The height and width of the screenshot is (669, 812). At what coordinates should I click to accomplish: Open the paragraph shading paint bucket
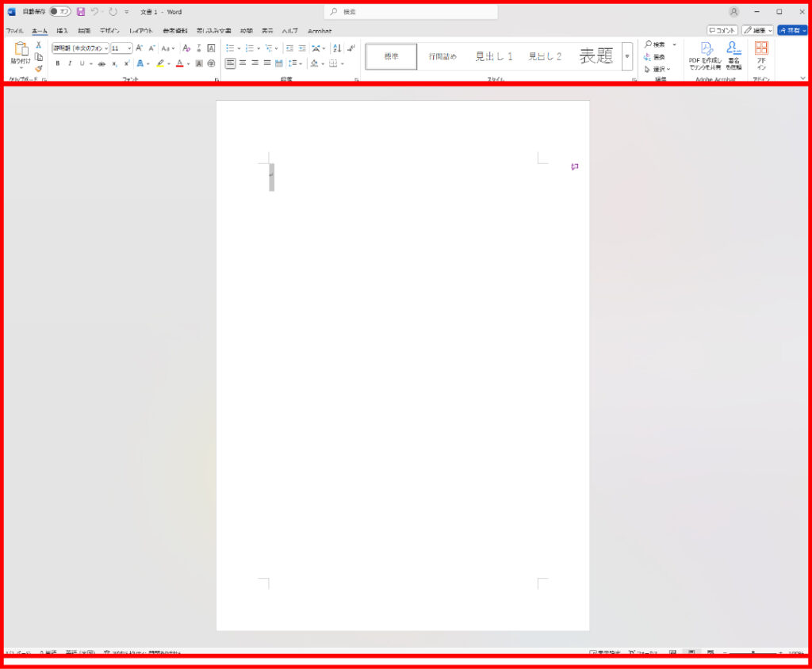(314, 63)
